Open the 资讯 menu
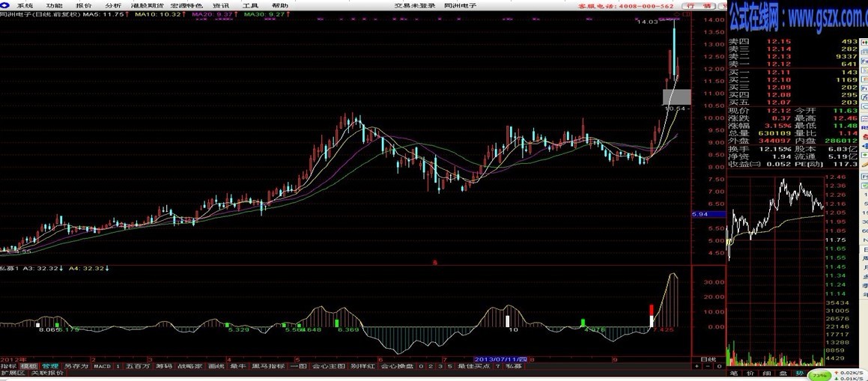The image size is (868, 381). coord(222,5)
